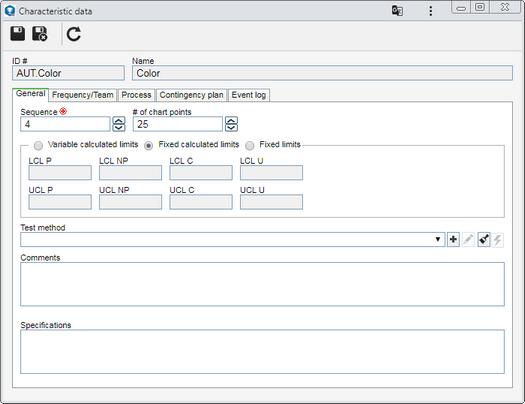Clear the test method with brush icon

(x=484, y=240)
